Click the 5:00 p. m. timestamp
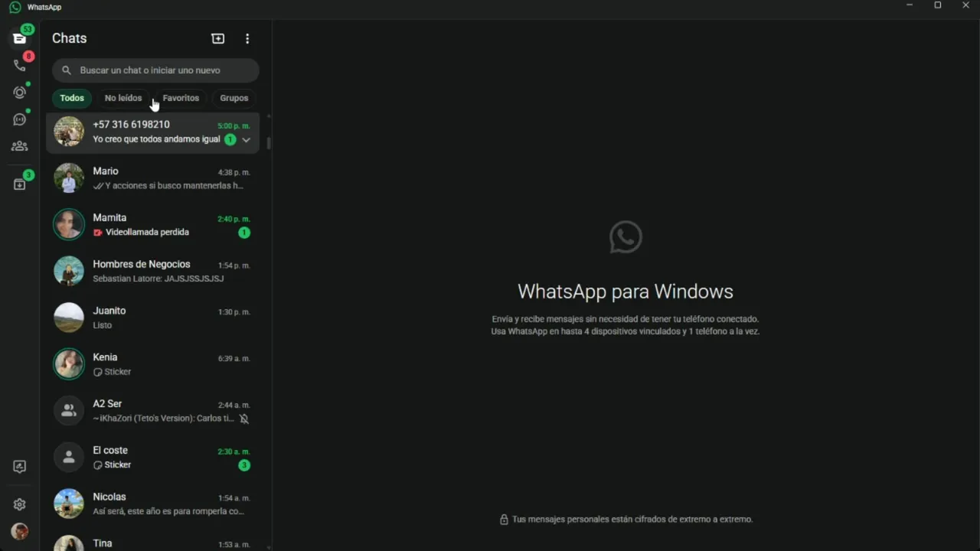Viewport: 980px width, 551px height. pos(234,126)
